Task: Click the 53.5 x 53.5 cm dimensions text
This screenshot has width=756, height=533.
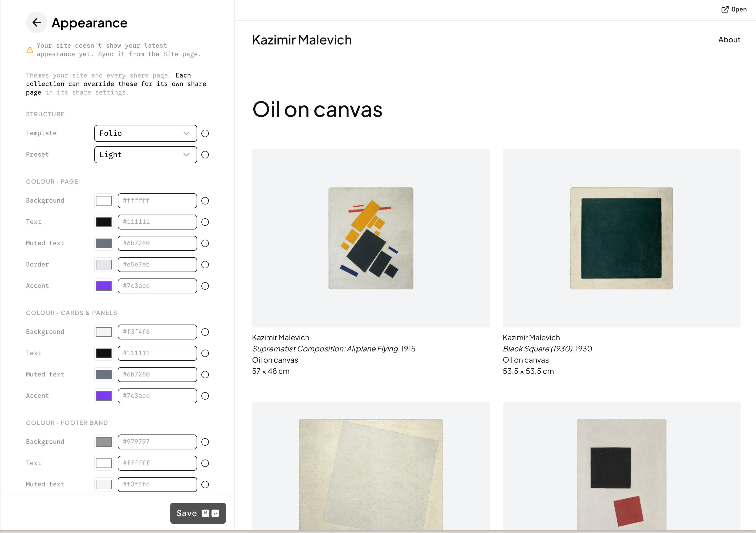Action: [x=528, y=371]
